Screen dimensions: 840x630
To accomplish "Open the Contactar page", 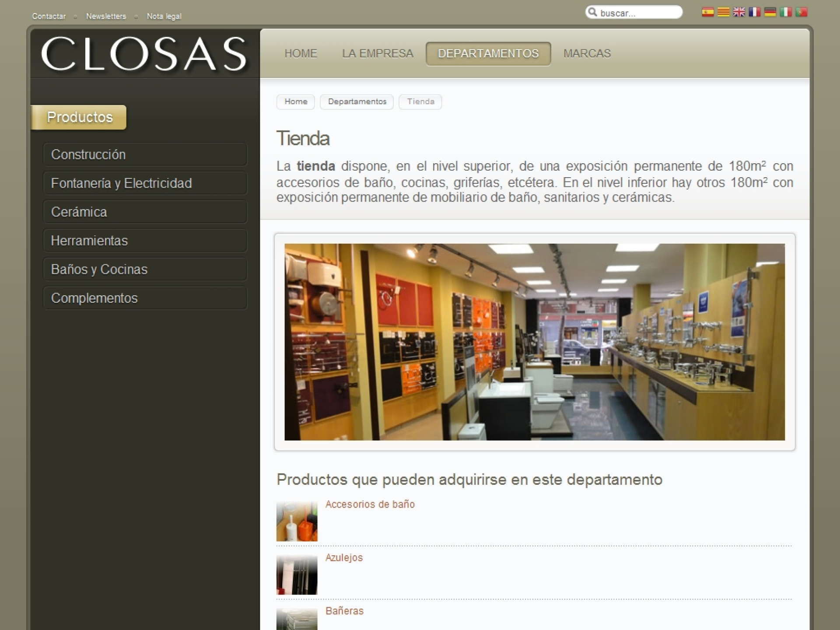I will coord(49,16).
